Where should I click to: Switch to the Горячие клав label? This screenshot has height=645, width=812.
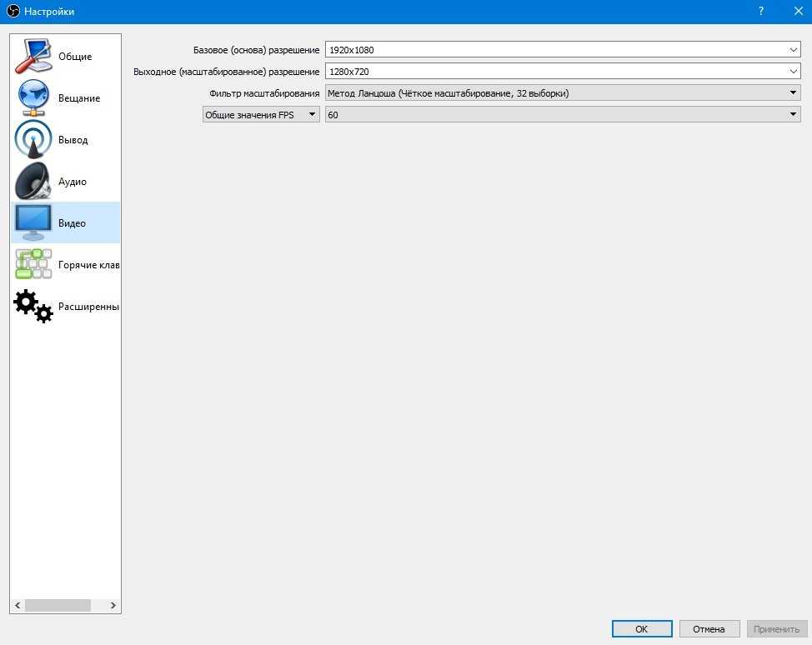tap(89, 264)
